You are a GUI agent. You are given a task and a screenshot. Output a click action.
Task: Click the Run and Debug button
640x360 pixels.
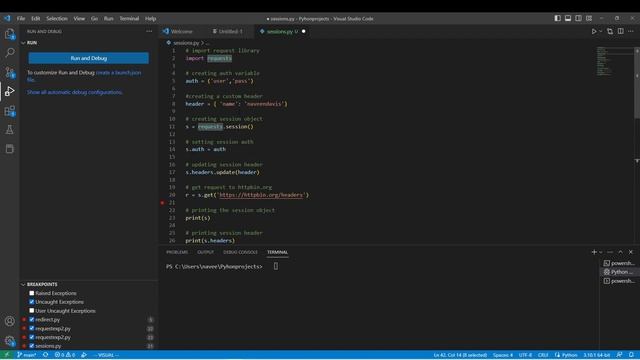(x=89, y=58)
